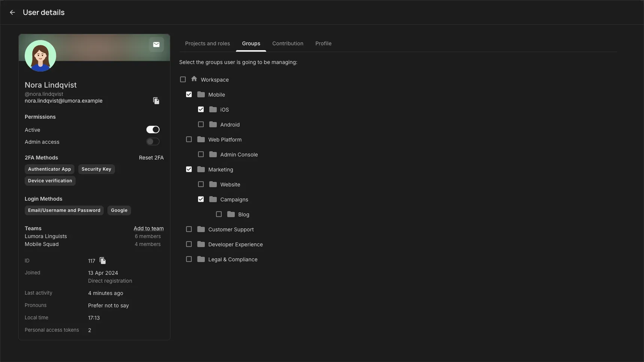The image size is (644, 362).
Task: Click the Workspace home icon
Action: pos(194,79)
